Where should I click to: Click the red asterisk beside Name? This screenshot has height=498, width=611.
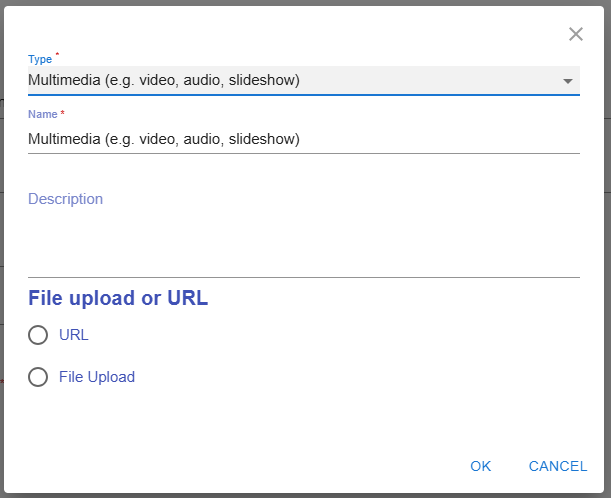(63, 114)
